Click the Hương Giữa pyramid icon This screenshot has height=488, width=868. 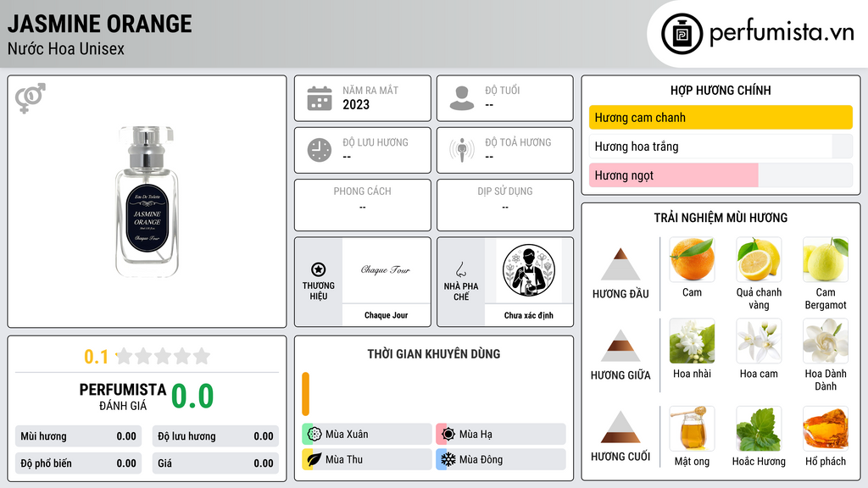(620, 346)
